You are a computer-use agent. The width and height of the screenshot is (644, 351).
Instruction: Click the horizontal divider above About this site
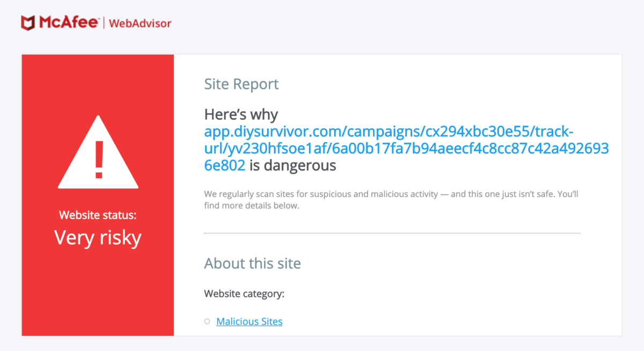tap(392, 233)
